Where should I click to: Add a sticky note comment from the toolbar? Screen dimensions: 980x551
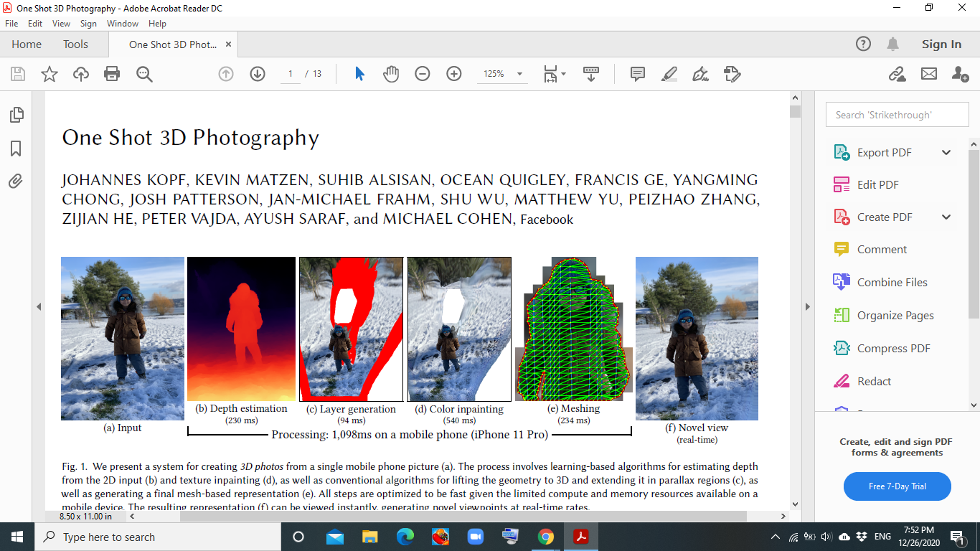tap(637, 74)
